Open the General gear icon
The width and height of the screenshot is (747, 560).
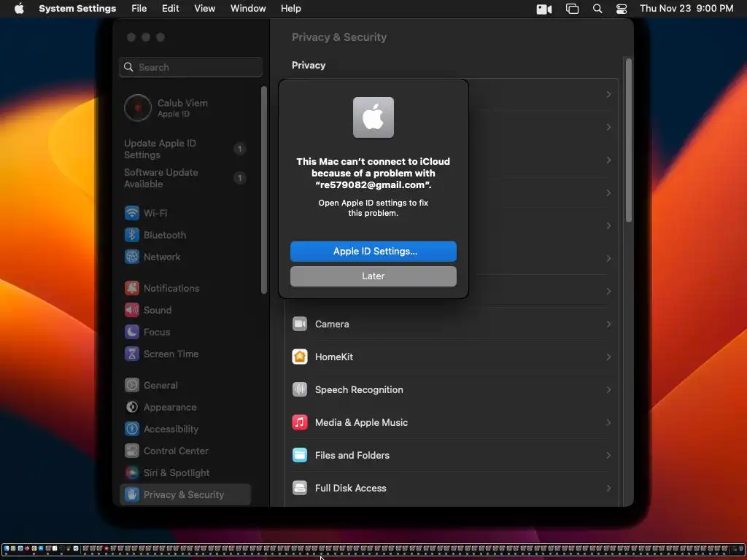(x=132, y=385)
